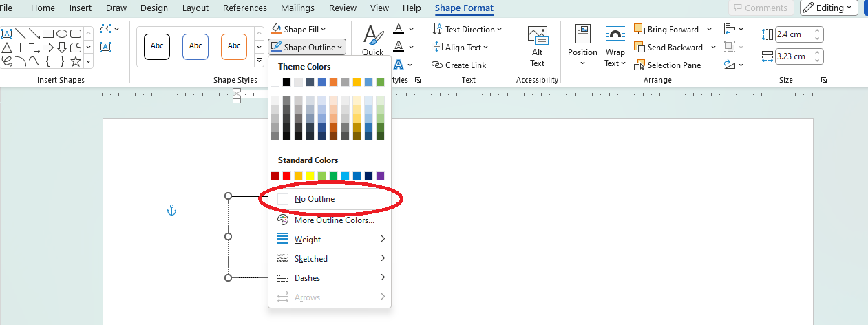Click the Bring Forward button

[x=666, y=30]
